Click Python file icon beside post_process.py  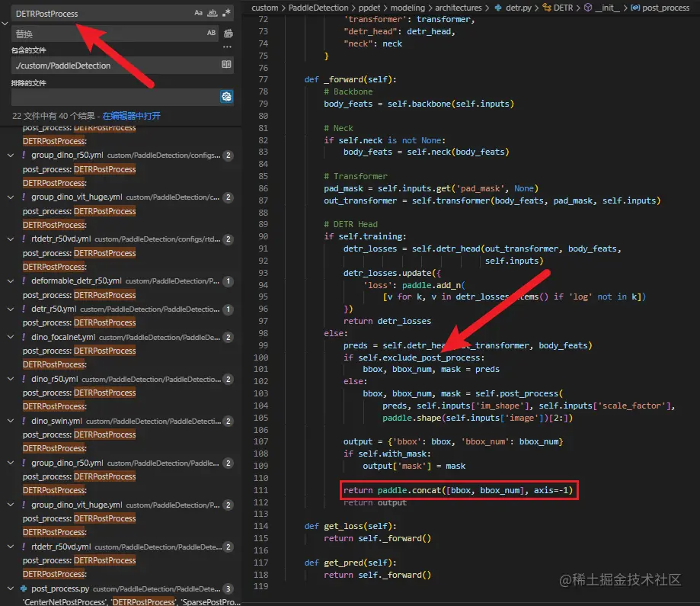click(24, 588)
